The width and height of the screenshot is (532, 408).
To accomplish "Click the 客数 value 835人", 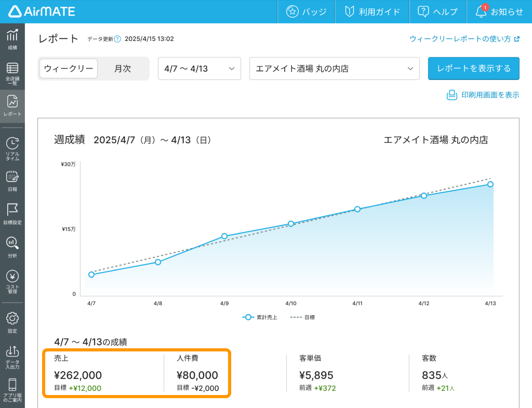I will pos(435,375).
